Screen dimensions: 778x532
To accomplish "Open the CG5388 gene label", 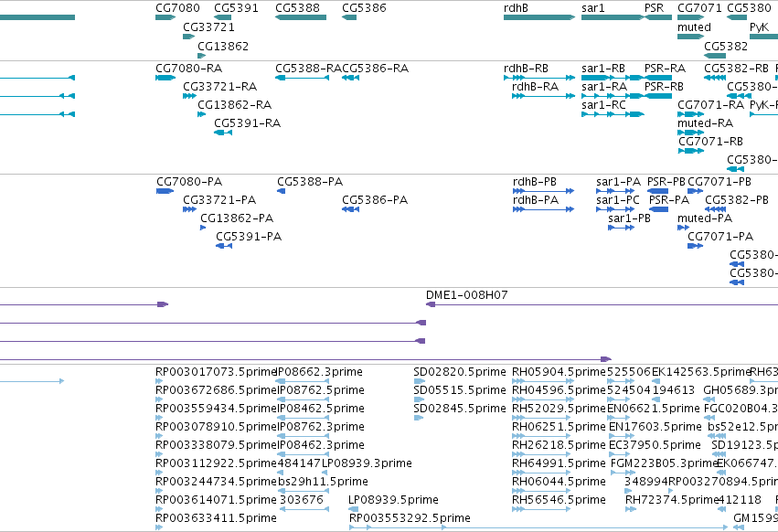I will tap(298, 8).
